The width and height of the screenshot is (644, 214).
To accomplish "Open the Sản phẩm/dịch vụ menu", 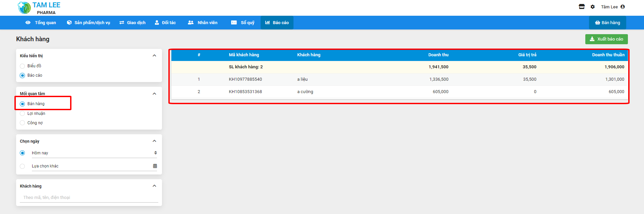I will pos(89,22).
